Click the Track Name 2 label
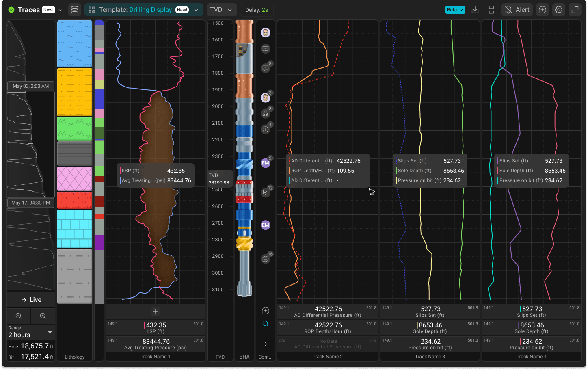The width and height of the screenshot is (588, 370). (x=328, y=357)
